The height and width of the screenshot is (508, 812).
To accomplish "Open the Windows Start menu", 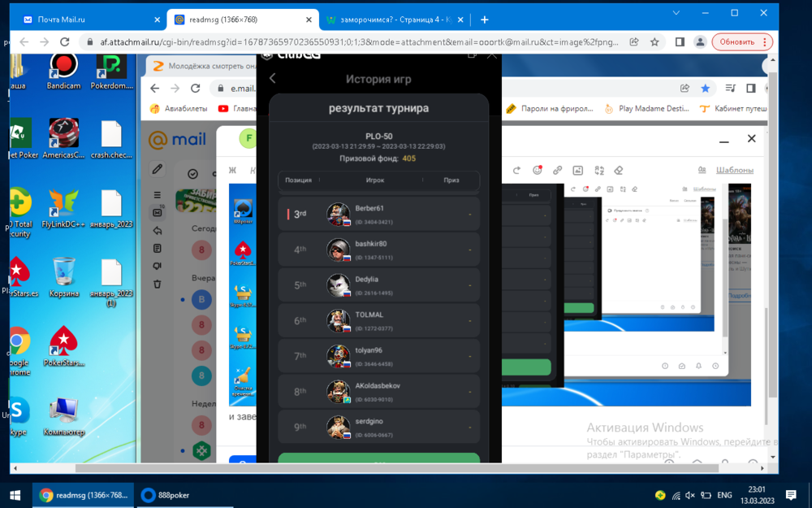I will pos(15,495).
